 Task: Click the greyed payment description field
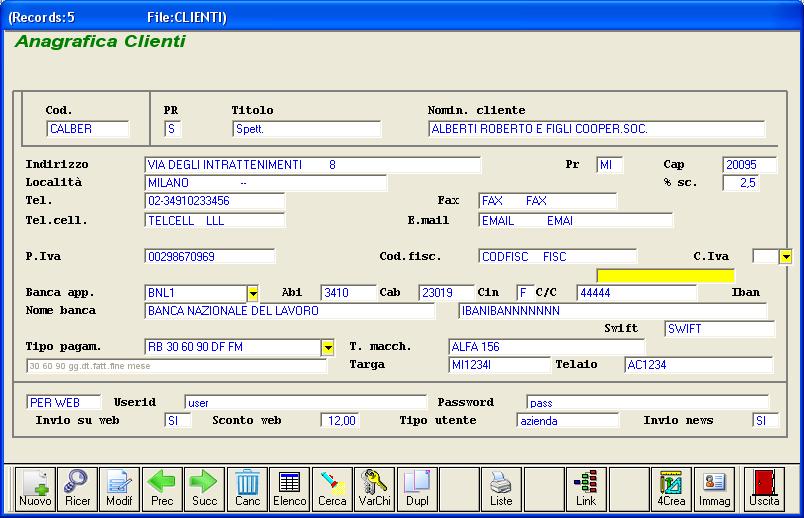click(x=176, y=366)
